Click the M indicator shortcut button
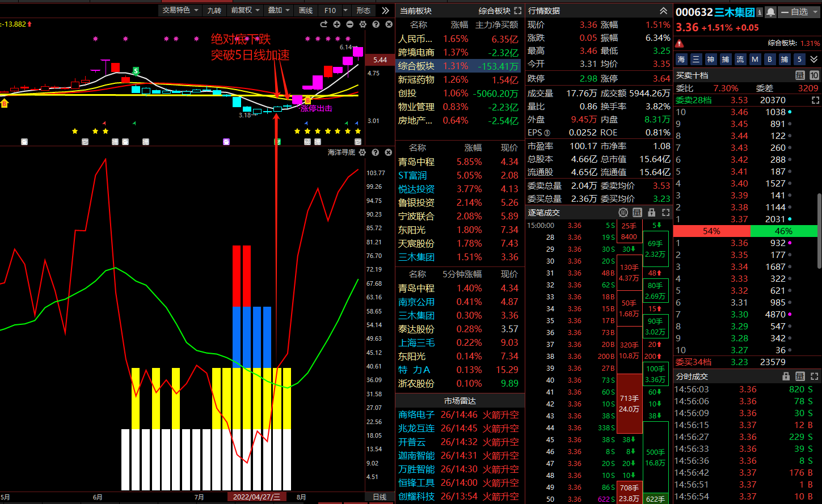This screenshot has height=504, width=822. 755,59
